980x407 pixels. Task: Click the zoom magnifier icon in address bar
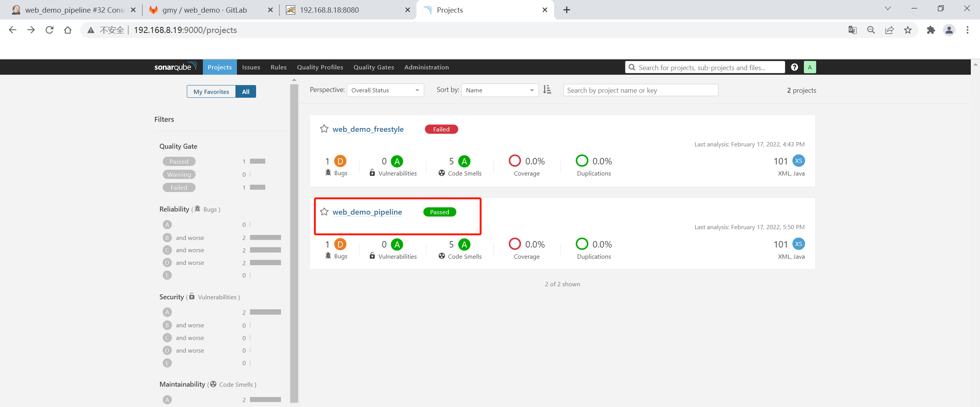pyautogui.click(x=871, y=30)
